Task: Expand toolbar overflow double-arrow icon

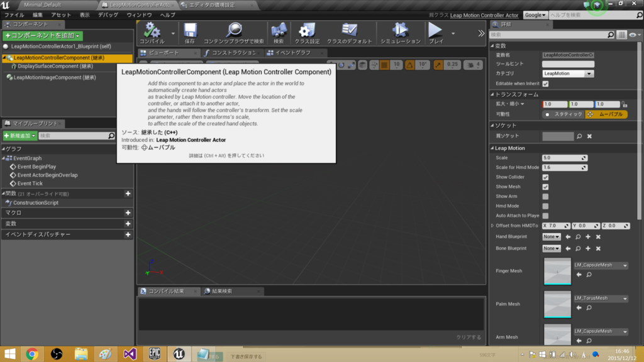Action: [481, 34]
